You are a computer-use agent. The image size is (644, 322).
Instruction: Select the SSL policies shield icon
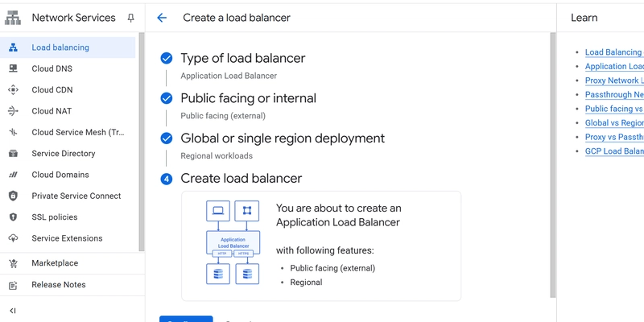point(13,217)
